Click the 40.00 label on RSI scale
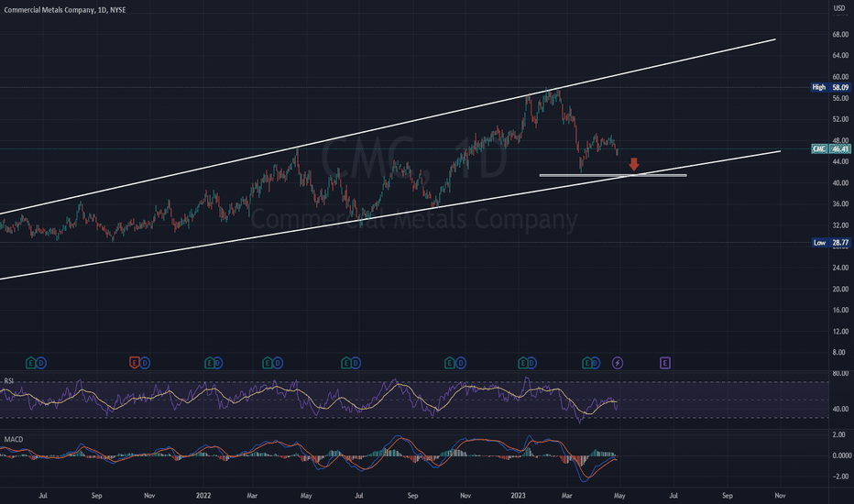This screenshot has width=854, height=504. (x=840, y=410)
